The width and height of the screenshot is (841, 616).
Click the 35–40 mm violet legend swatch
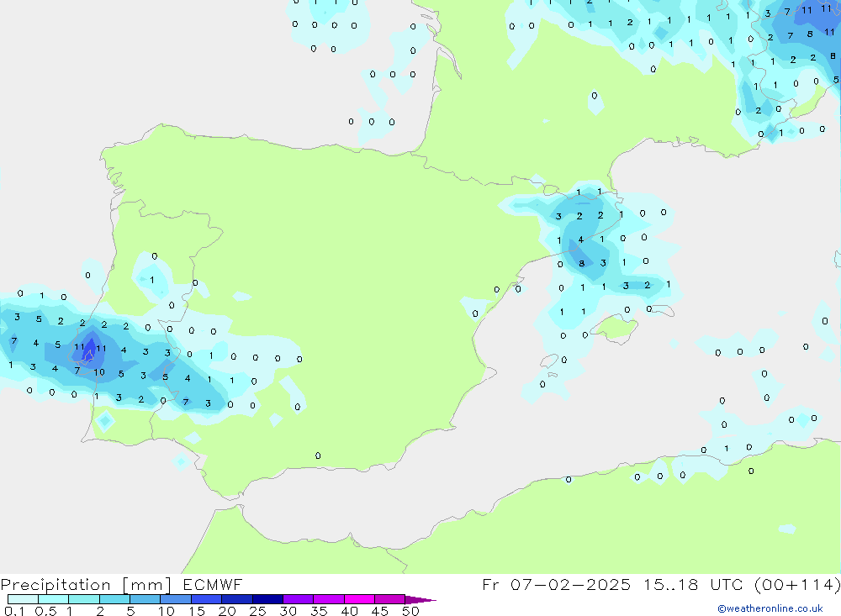click(x=329, y=599)
